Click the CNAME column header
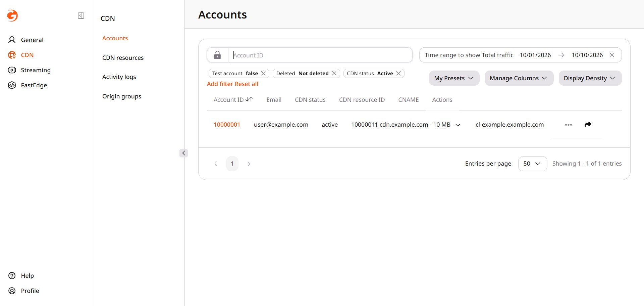 click(x=409, y=100)
